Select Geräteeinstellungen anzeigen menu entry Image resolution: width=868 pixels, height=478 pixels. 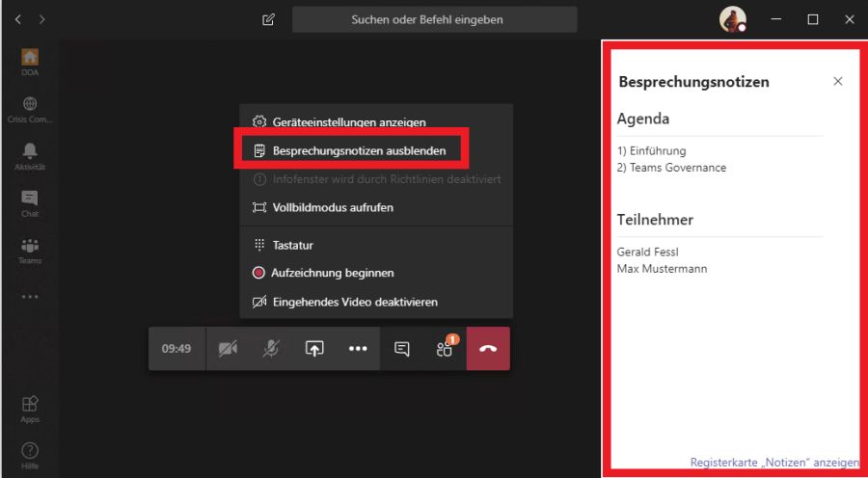[x=376, y=121]
